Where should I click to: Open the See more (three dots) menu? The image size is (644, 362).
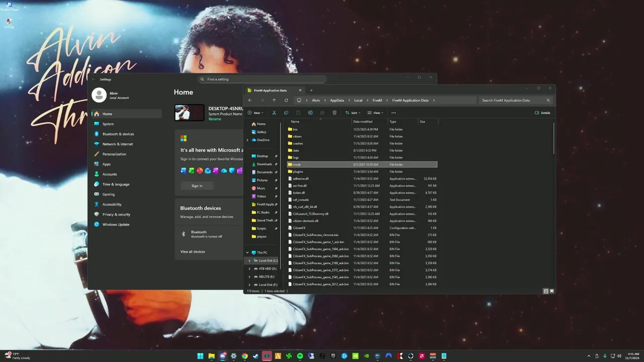[x=393, y=113]
